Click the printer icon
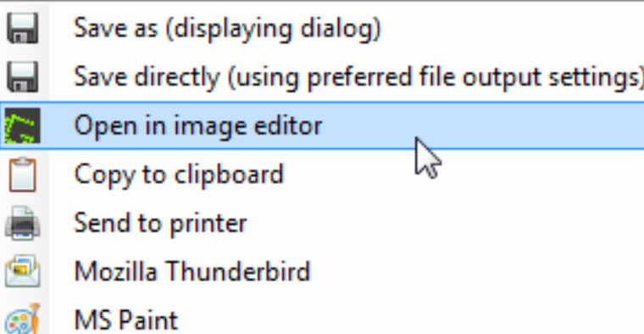This screenshot has width=644, height=334. click(x=23, y=223)
